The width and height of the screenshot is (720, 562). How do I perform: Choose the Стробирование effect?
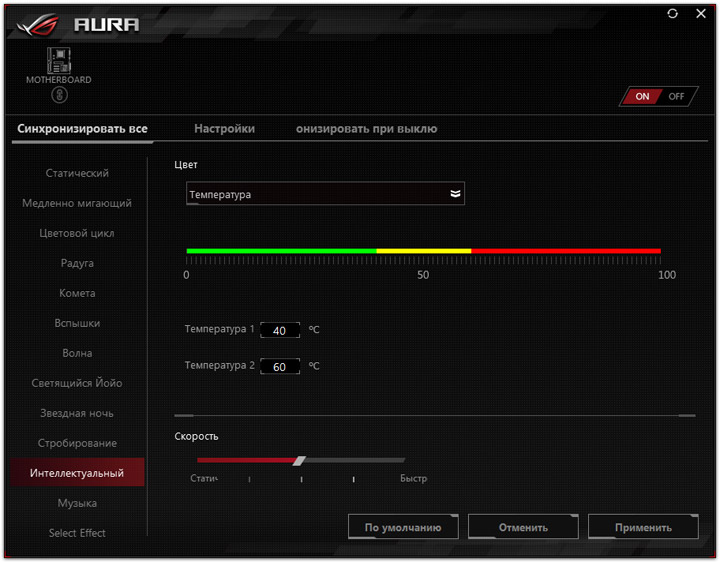click(x=77, y=443)
